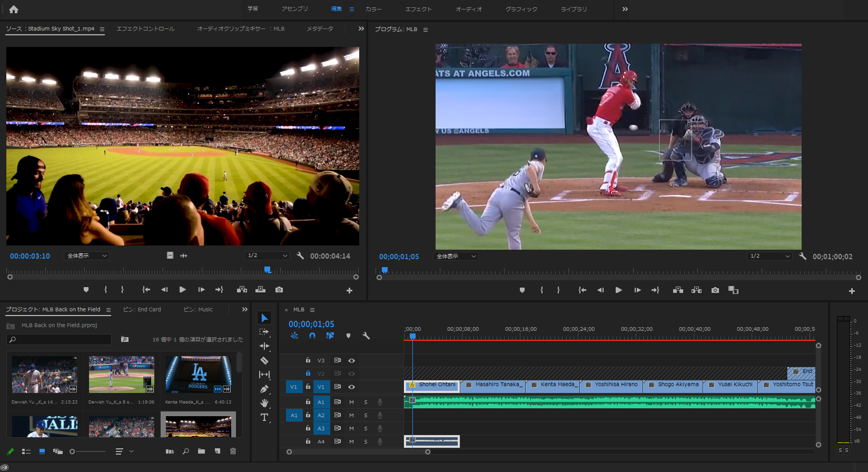Select the Hand tool

tap(264, 403)
